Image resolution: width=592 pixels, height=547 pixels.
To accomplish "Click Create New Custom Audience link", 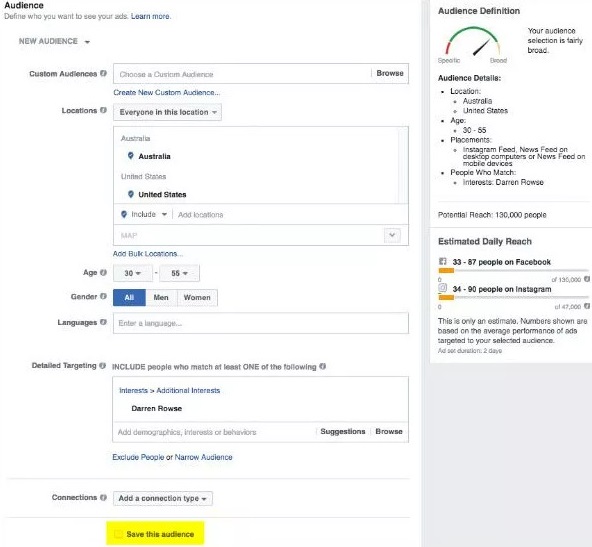I will (166, 92).
